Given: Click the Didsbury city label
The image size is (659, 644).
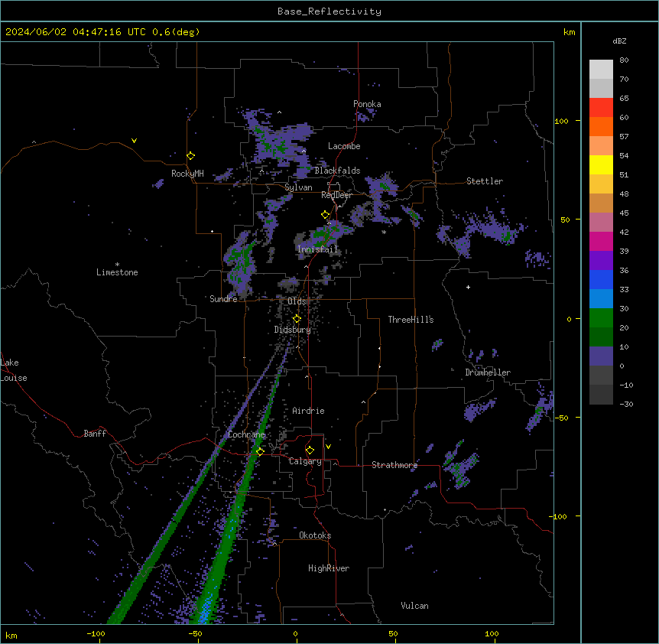Looking at the screenshot, I should [293, 330].
